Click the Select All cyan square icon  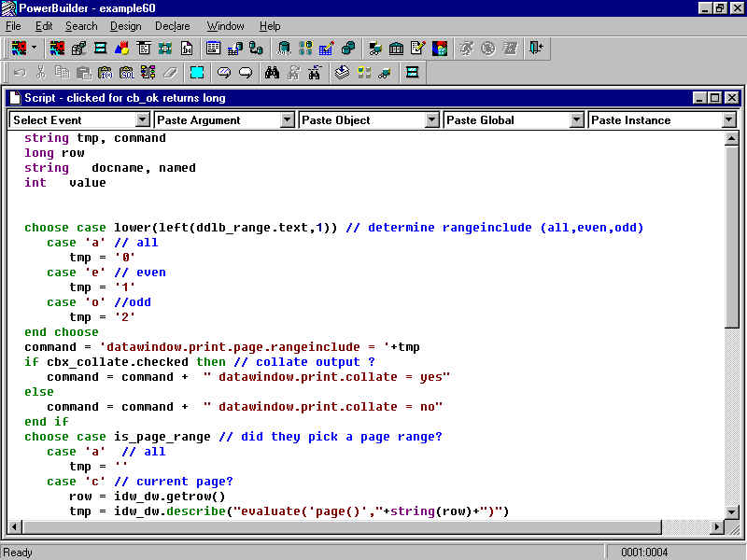(x=197, y=73)
